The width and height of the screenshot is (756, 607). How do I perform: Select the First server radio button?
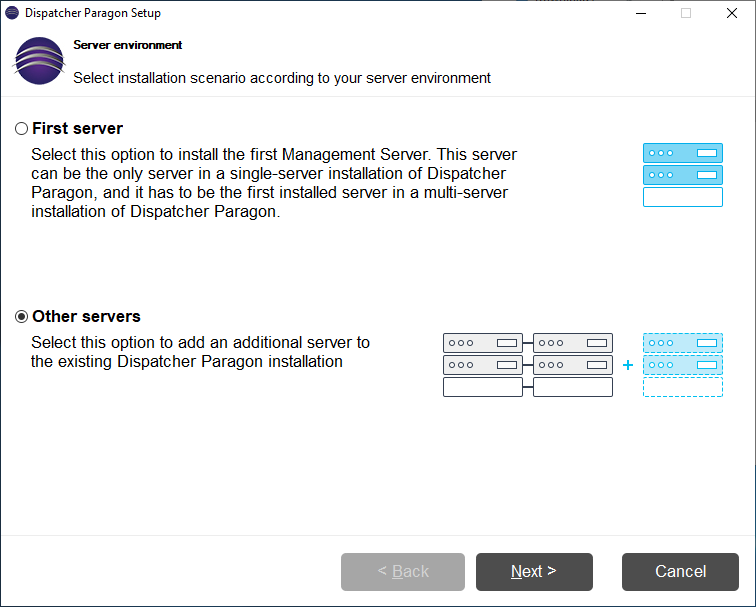(x=22, y=129)
